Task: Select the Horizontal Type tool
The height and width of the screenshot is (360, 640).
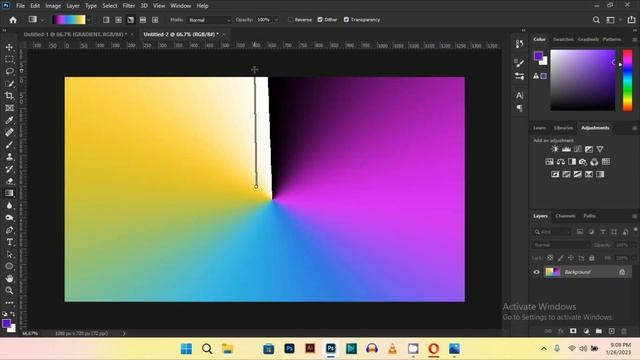Action: click(9, 242)
